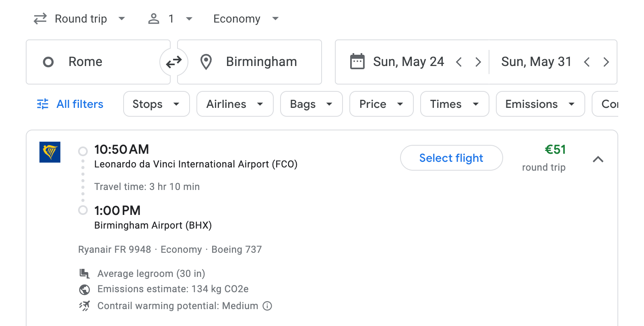Open the Stops filter
Screen dimensions: 644x326
[156, 104]
